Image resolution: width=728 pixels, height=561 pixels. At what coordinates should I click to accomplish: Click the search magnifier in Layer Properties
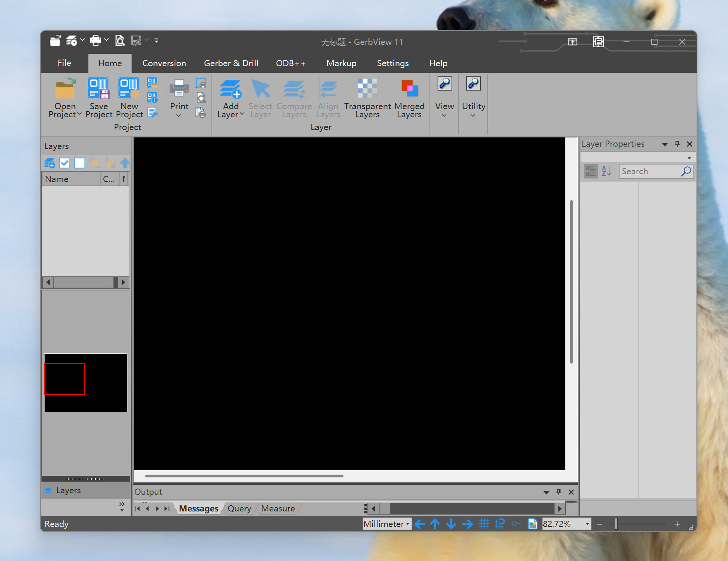pos(686,171)
